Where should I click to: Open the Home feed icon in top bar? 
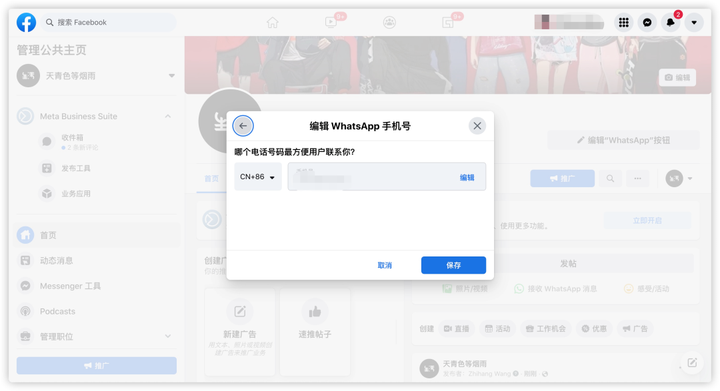(272, 22)
